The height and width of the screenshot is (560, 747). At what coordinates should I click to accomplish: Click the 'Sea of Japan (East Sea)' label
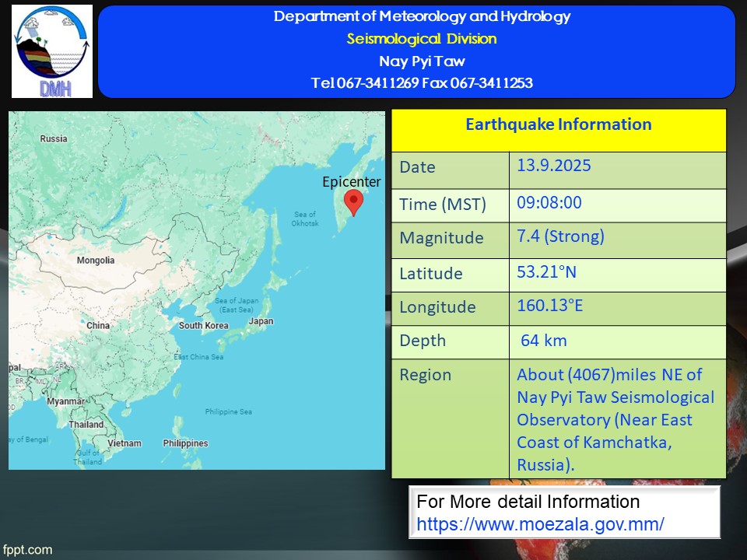coord(237,305)
